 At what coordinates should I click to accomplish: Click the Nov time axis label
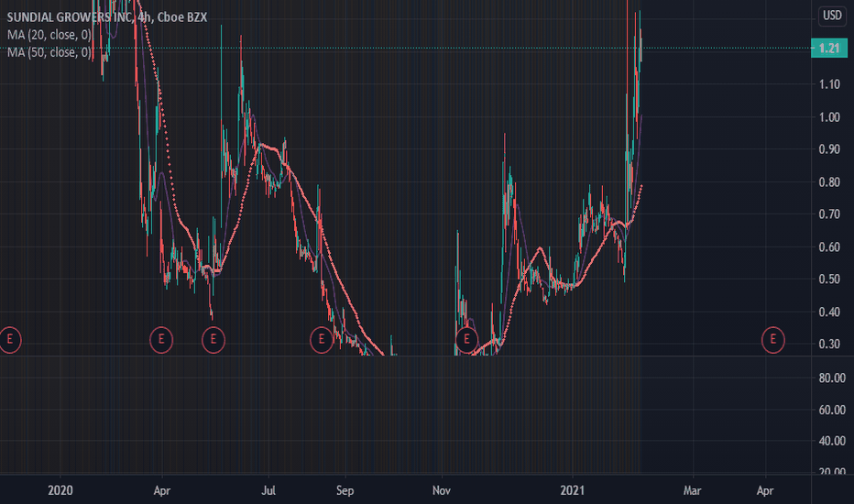coord(441,490)
